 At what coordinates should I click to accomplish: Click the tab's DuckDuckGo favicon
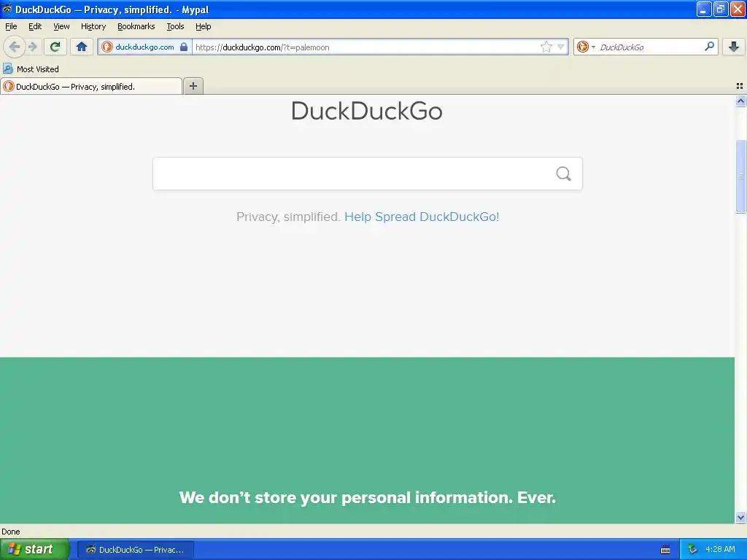click(9, 86)
